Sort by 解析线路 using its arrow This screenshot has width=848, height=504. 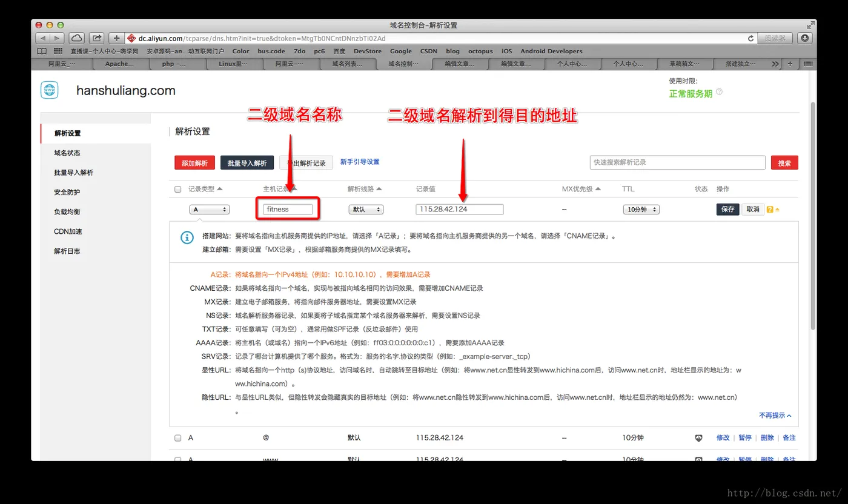click(379, 189)
